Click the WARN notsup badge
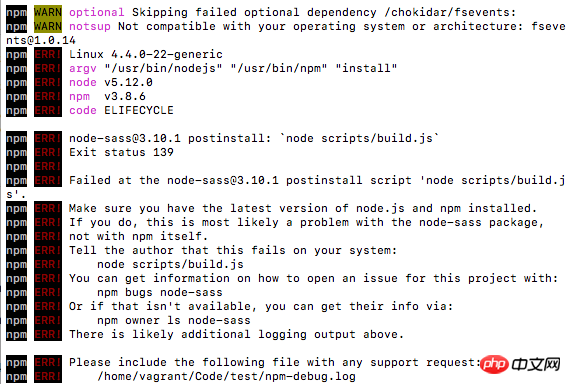Viewport: 571px width, 384px height. tap(48, 26)
